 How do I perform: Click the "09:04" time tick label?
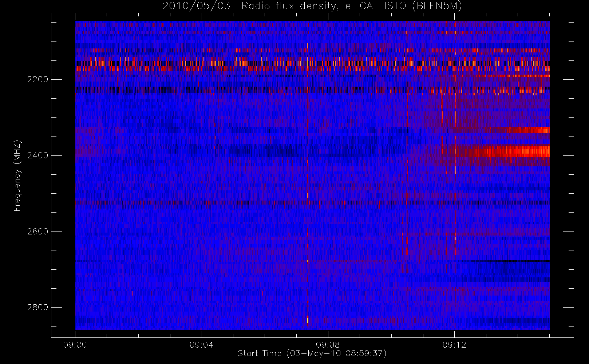point(201,345)
